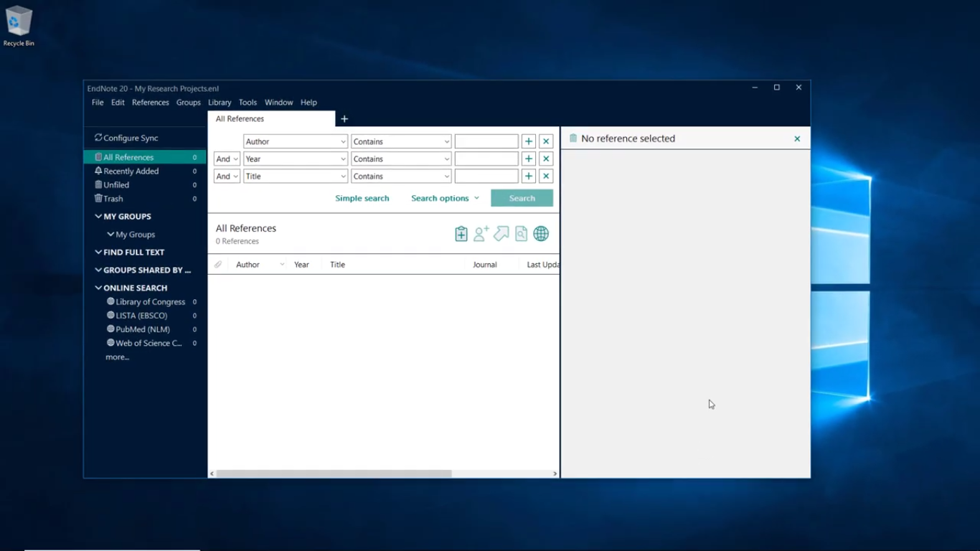This screenshot has width=980, height=551.
Task: Select All References in the sidebar
Action: [145, 157]
